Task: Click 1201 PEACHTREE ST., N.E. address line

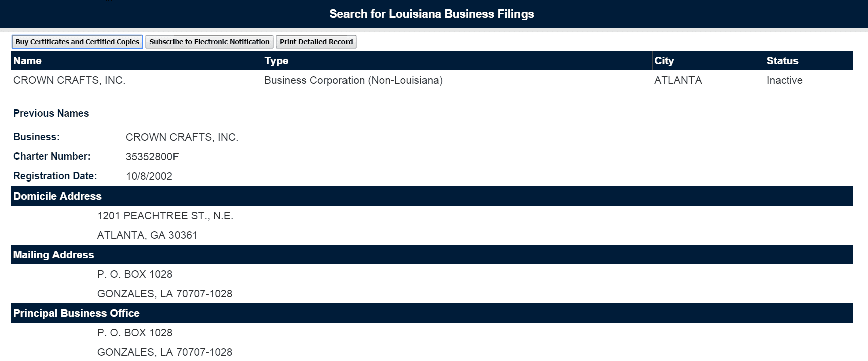Action: [165, 216]
